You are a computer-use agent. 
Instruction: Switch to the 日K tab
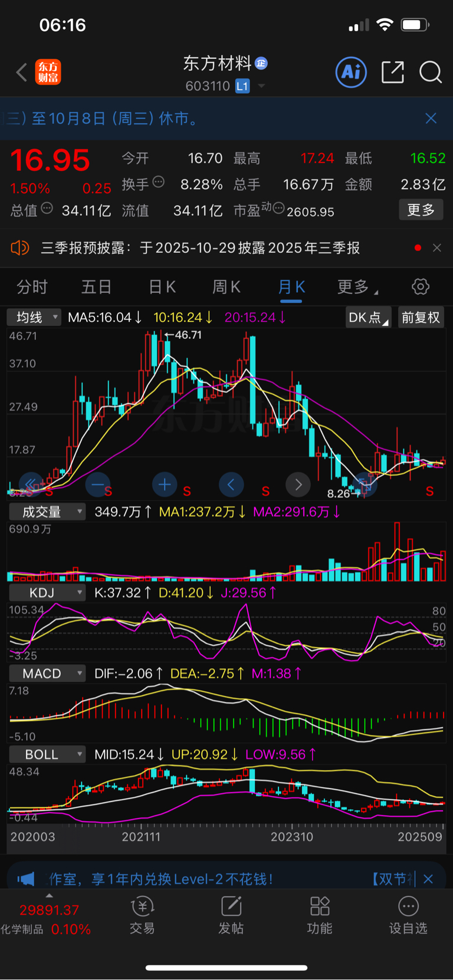(162, 287)
